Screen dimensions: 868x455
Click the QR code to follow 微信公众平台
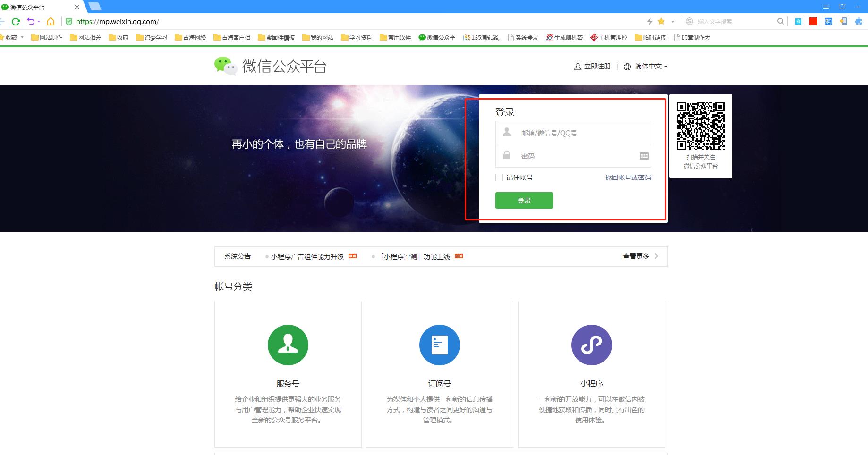pos(701,126)
